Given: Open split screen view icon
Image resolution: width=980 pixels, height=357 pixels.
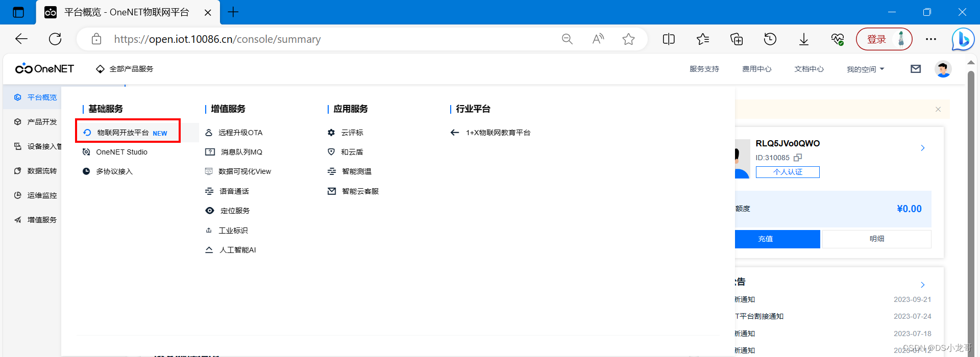Looking at the screenshot, I should click(669, 39).
